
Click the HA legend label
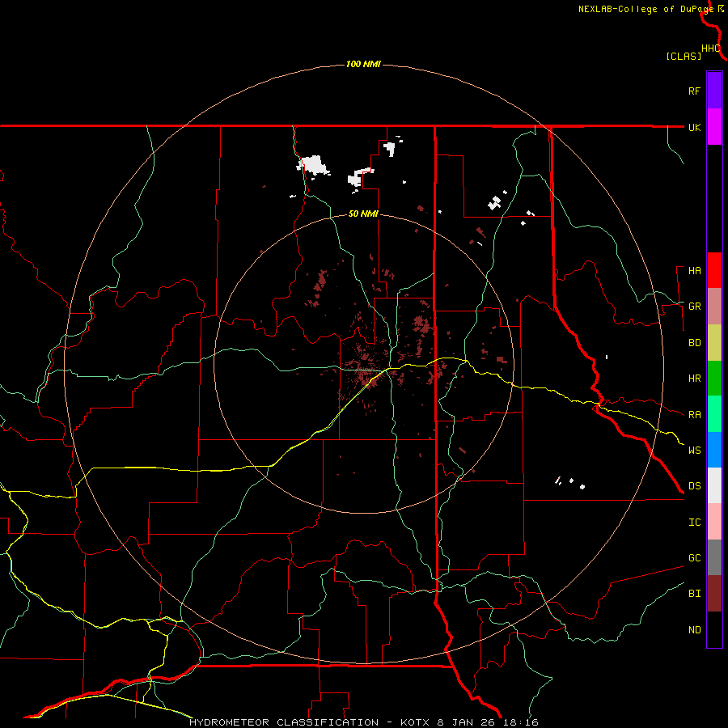(x=694, y=271)
